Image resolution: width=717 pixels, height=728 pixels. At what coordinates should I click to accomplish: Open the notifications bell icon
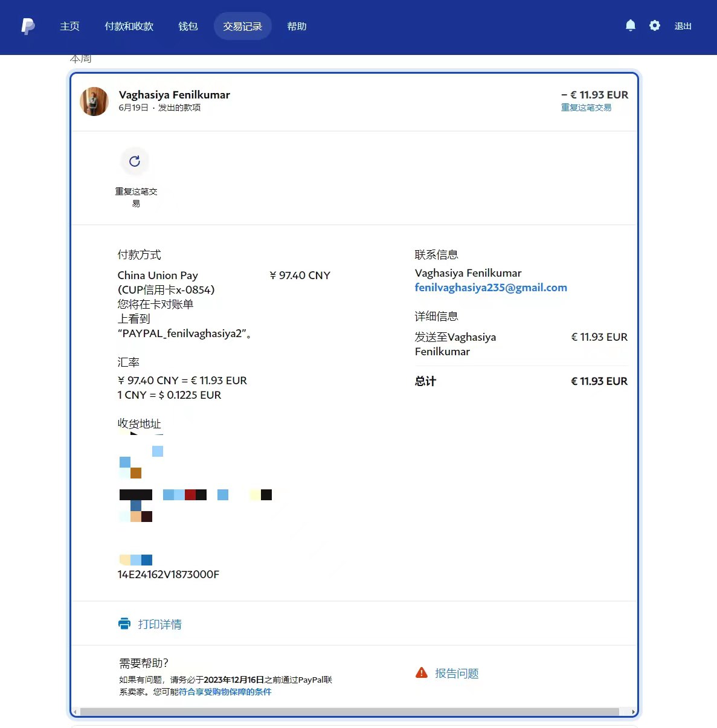click(631, 25)
